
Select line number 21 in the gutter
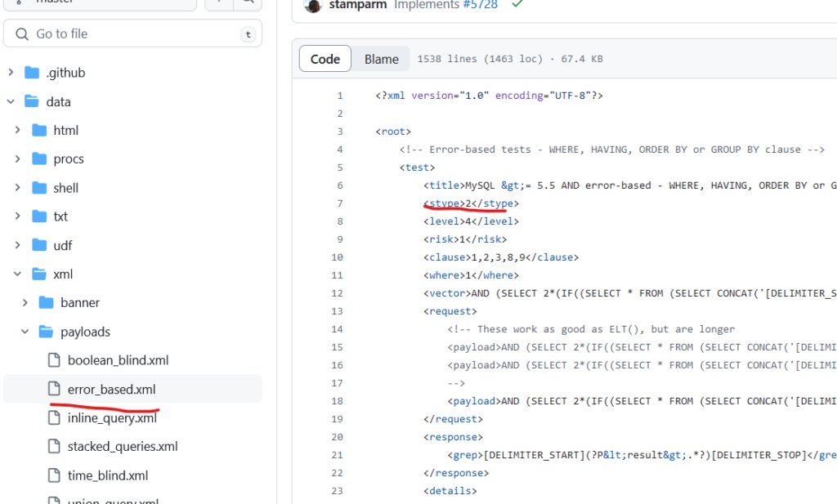point(337,455)
